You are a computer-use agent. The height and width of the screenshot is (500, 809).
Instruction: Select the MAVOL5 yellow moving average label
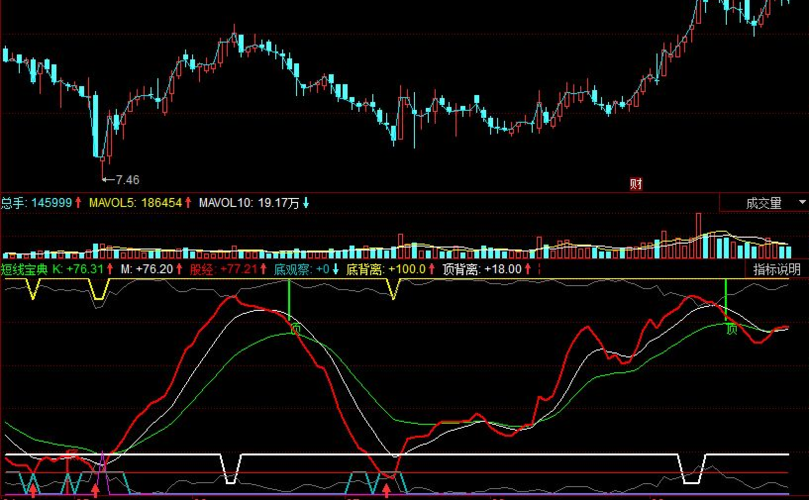(112, 203)
